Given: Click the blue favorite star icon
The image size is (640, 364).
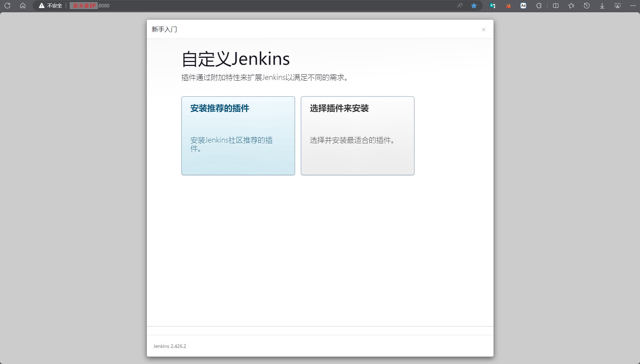Looking at the screenshot, I should coord(474,6).
